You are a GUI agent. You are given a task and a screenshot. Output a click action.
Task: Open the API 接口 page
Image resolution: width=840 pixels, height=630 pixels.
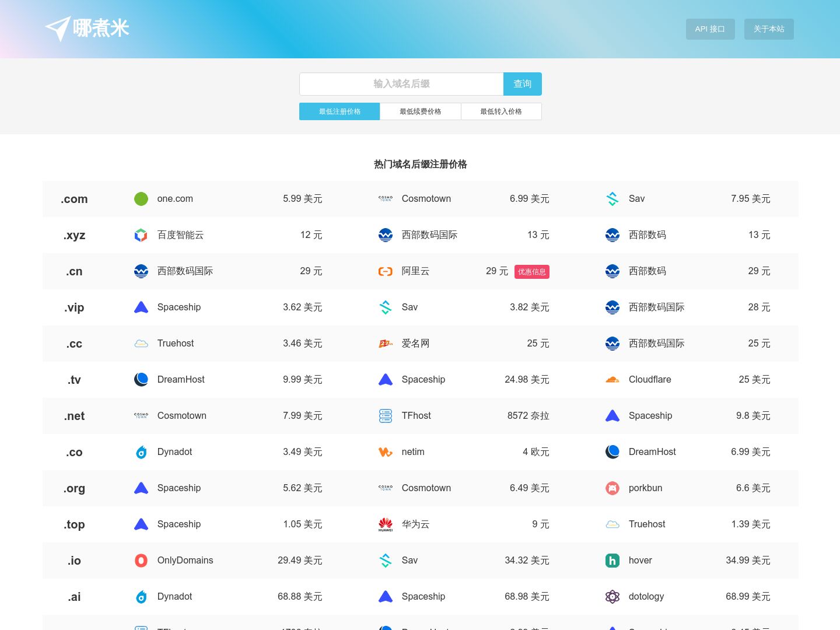(x=710, y=29)
